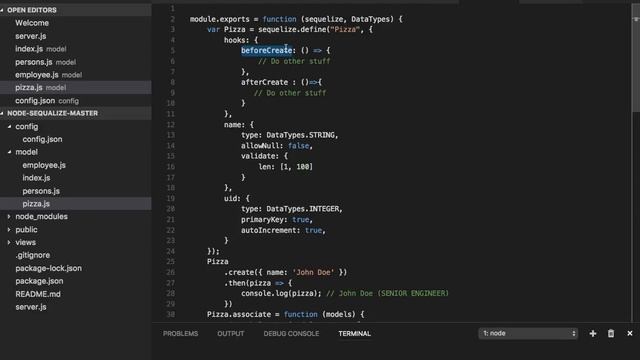Click the highlighted beforeCreate text
The height and width of the screenshot is (360, 640).
[267, 50]
